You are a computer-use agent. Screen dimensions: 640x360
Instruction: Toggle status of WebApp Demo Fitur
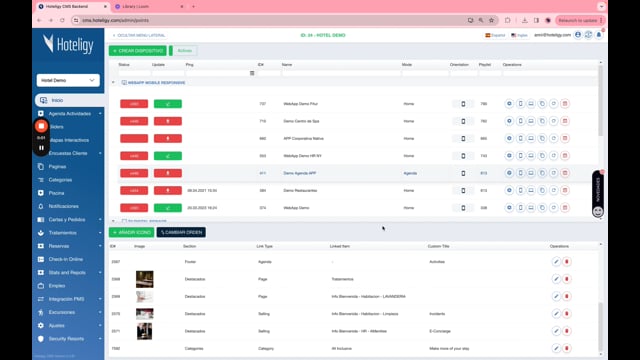[x=134, y=104]
